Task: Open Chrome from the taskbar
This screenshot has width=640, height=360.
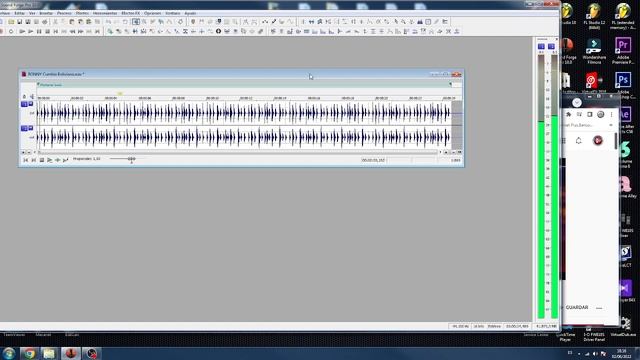Action: tap(29, 353)
